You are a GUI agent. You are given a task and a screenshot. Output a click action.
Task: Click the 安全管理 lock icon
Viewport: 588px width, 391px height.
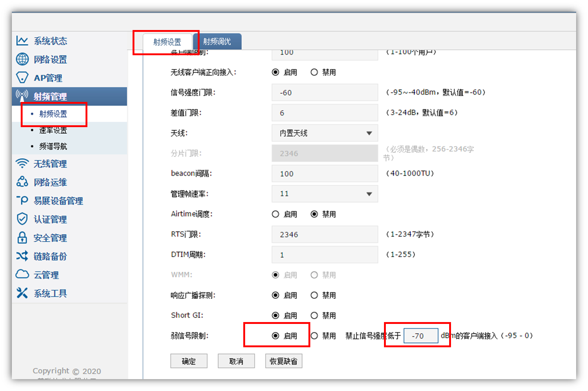(22, 238)
